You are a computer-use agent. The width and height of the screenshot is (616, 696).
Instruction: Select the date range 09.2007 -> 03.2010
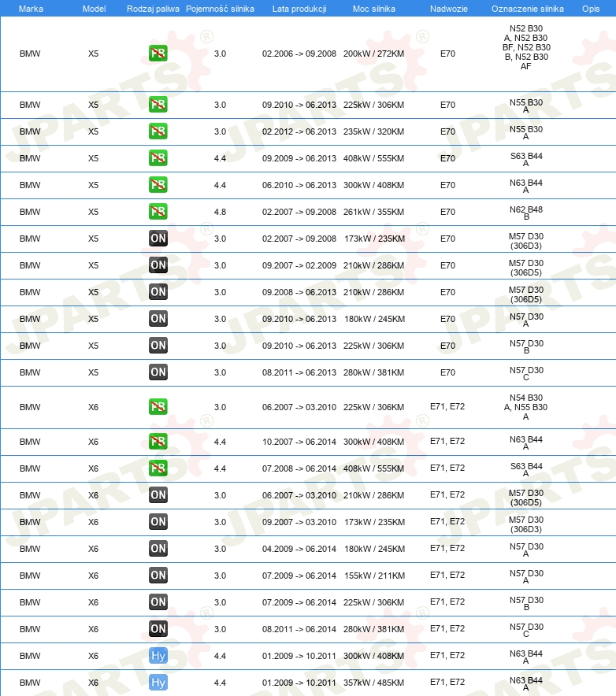click(x=299, y=522)
